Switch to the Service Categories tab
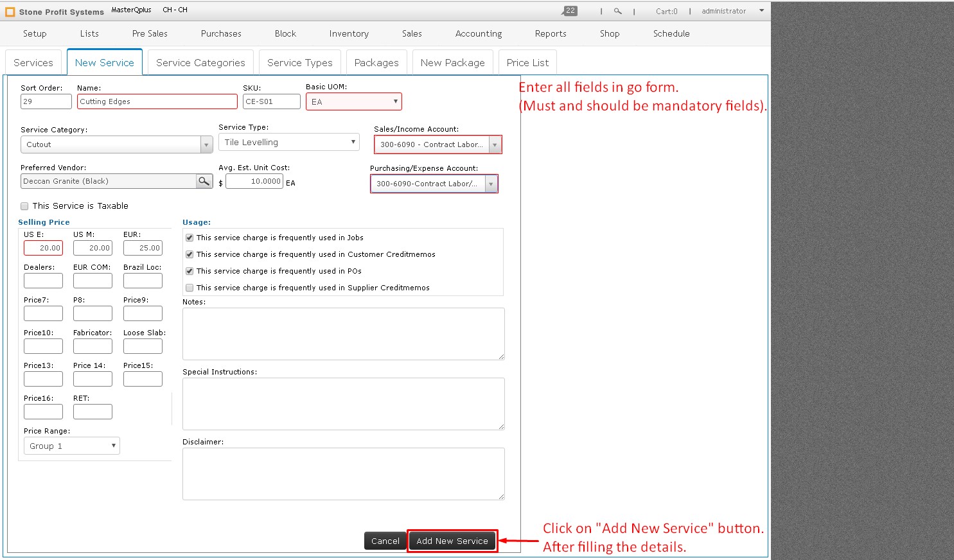 pos(200,62)
